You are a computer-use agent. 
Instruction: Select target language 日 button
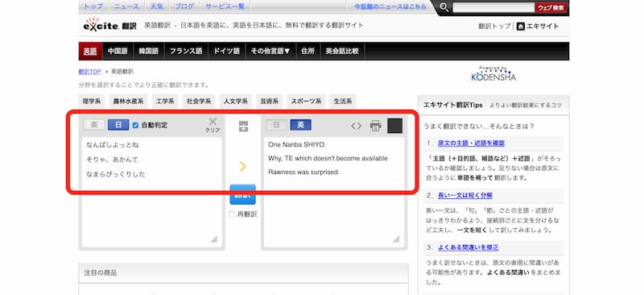coord(276,125)
